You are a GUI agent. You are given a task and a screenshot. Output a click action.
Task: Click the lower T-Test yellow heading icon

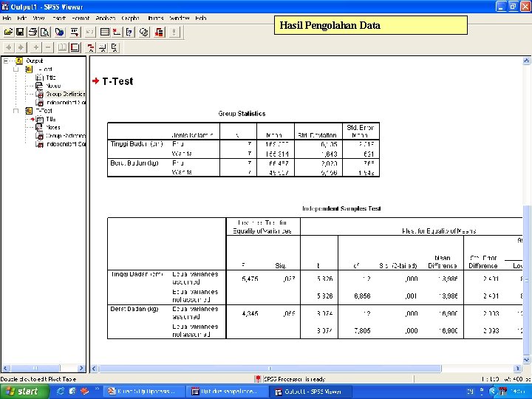pos(29,111)
